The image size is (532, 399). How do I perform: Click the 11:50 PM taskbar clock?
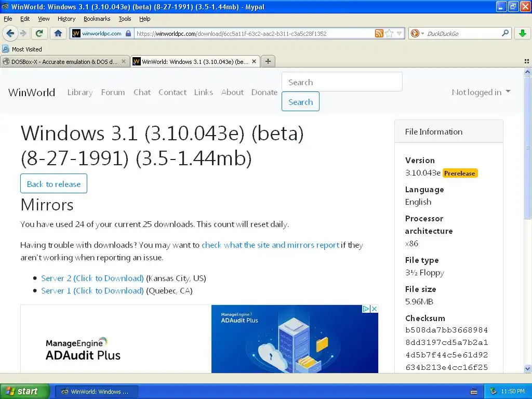click(x=513, y=391)
